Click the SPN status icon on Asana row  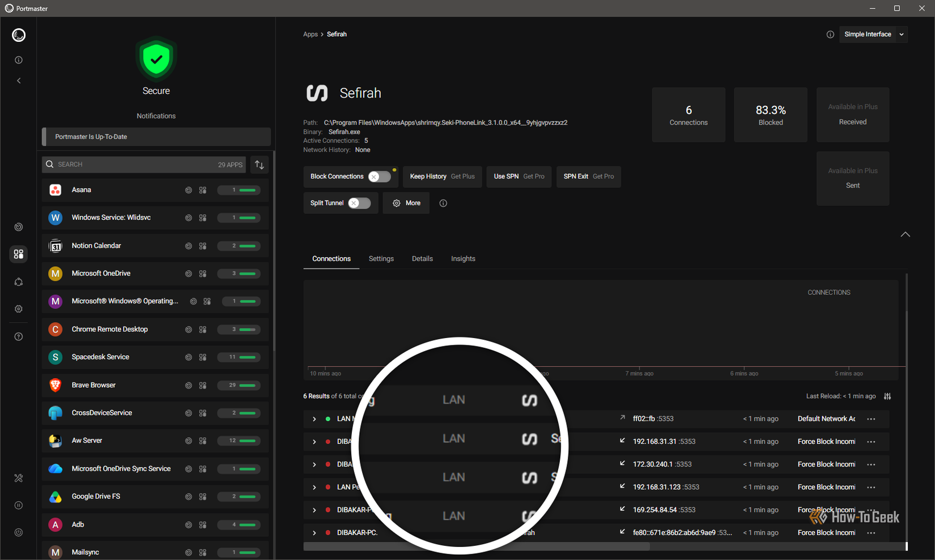pos(188,191)
